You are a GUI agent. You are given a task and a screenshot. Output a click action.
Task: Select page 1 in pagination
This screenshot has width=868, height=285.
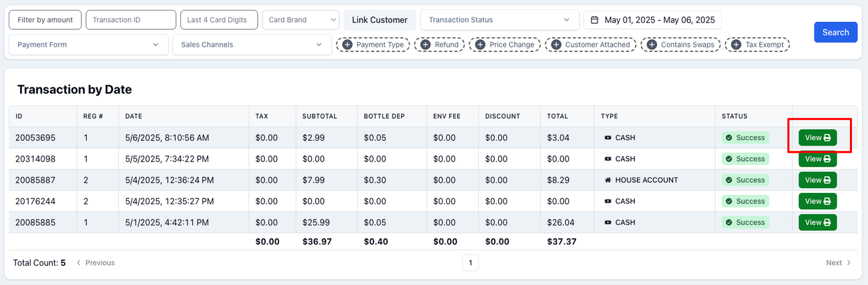(x=470, y=263)
